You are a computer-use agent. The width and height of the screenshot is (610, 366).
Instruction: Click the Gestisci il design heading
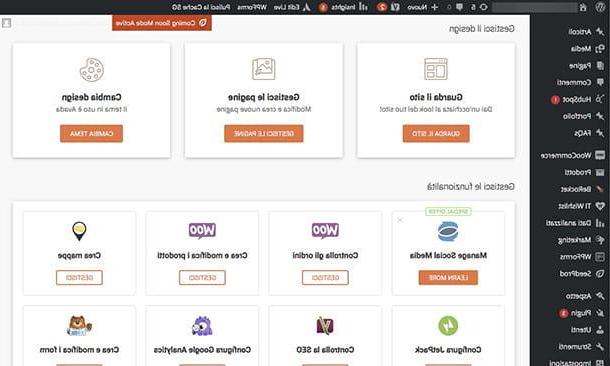tap(482, 28)
